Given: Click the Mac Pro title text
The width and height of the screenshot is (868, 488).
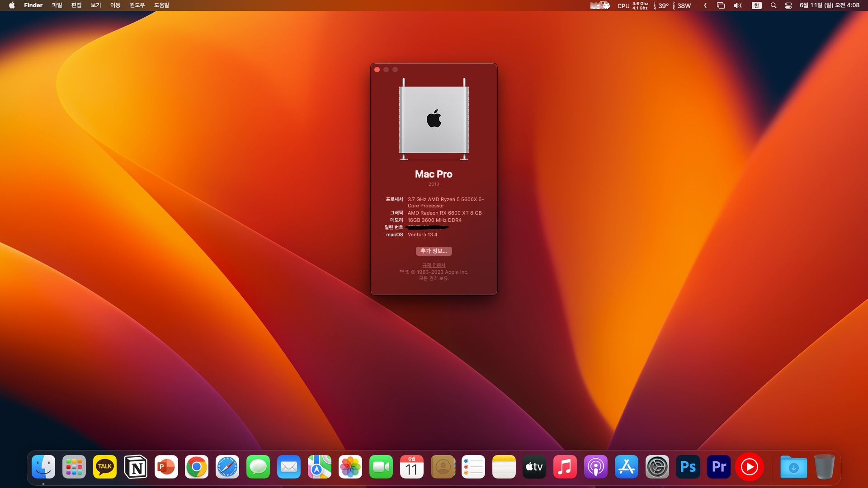Looking at the screenshot, I should (434, 174).
